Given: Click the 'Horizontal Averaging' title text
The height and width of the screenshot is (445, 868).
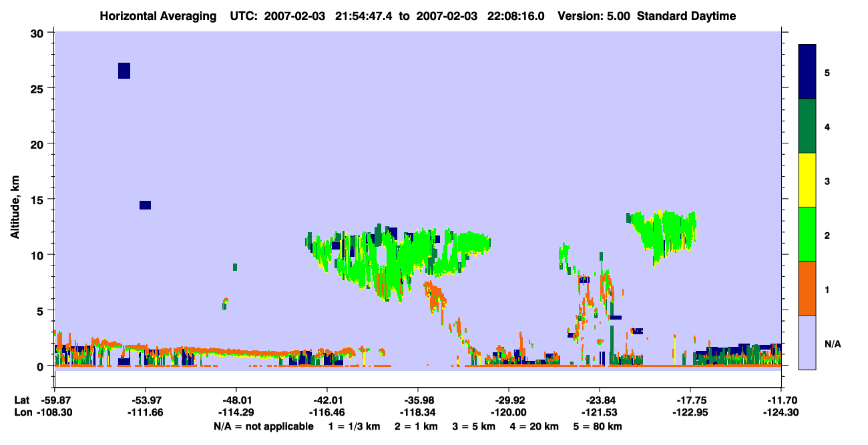Looking at the screenshot, I should pos(159,16).
